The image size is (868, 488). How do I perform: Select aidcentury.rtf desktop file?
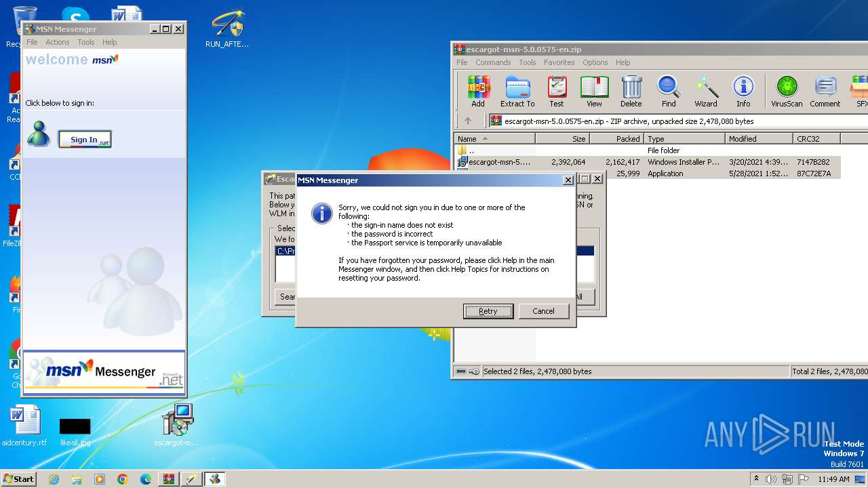click(25, 426)
